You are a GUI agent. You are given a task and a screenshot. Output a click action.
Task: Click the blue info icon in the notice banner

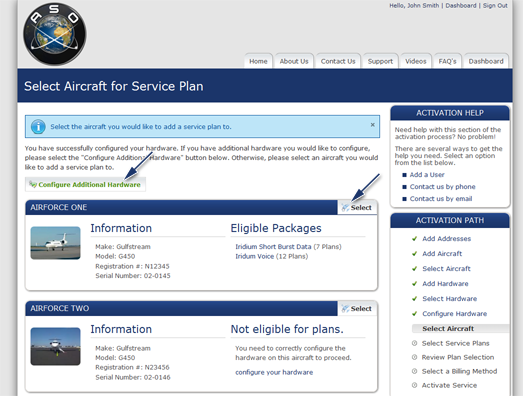point(38,127)
